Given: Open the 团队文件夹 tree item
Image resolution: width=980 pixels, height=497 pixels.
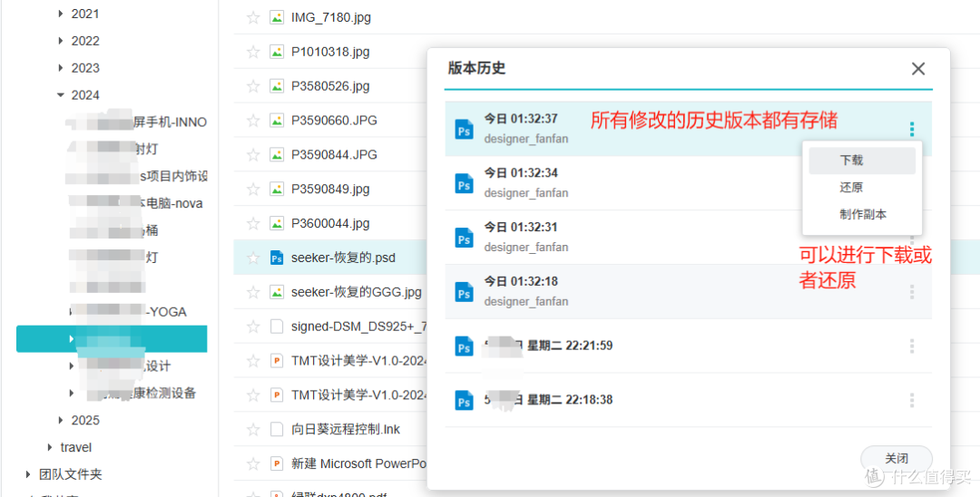Looking at the screenshot, I should click(x=70, y=474).
